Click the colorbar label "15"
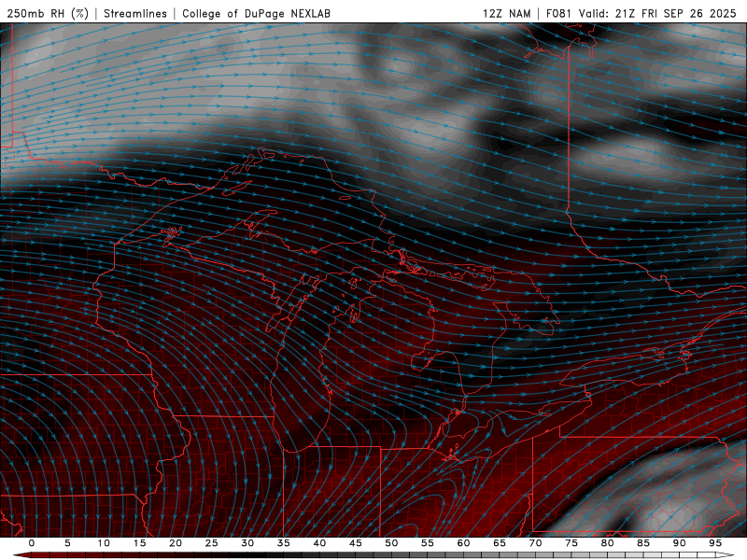The image size is (747, 560). click(139, 543)
